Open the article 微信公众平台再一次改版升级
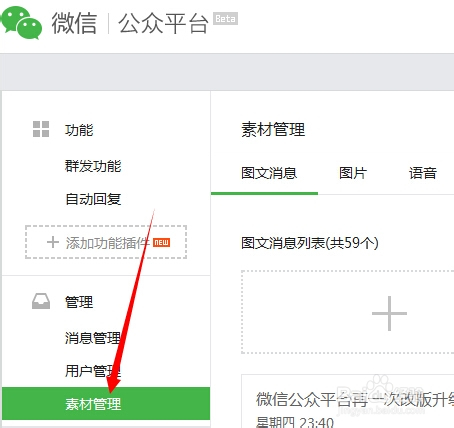Image resolution: width=454 pixels, height=428 pixels. (x=355, y=399)
